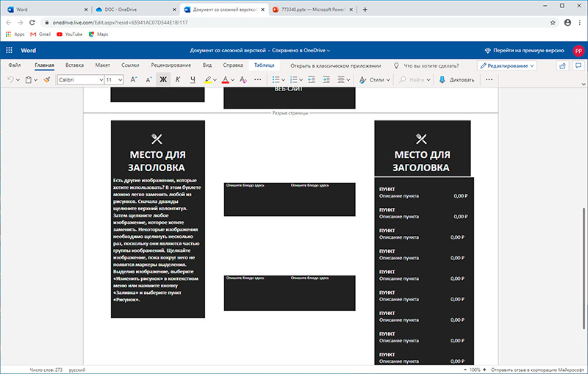The height and width of the screenshot is (374, 588).
Task: Open the Comments icon at top right
Action: [x=578, y=65]
